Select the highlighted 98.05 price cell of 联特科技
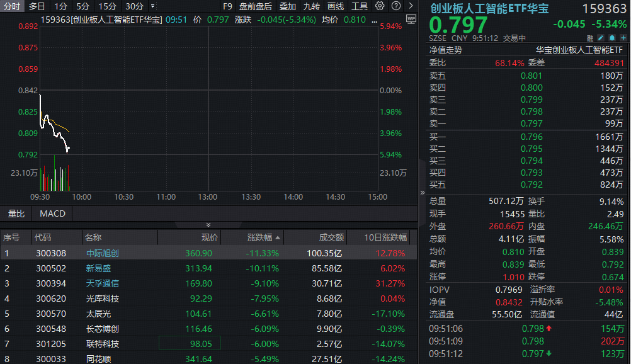Viewport: 631px width, 364px height. pos(188,344)
